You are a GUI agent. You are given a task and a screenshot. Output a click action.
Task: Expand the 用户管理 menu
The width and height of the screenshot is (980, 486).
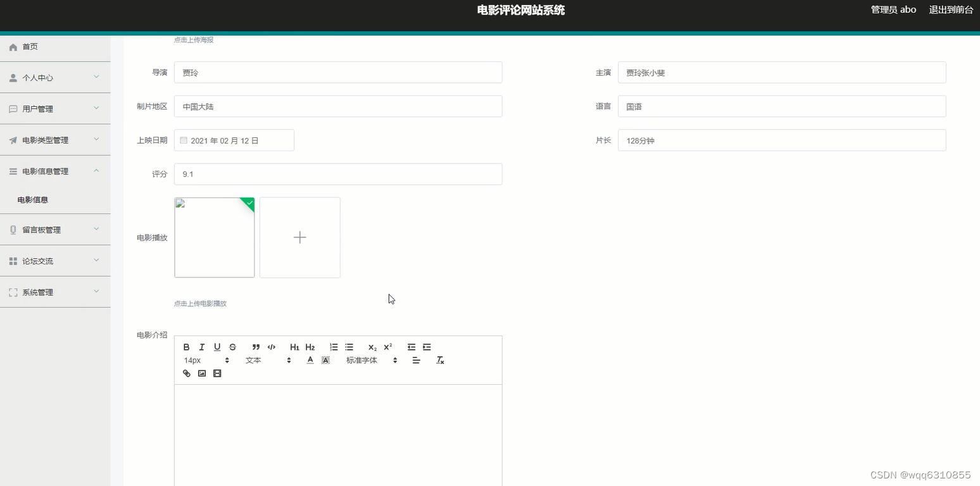click(55, 109)
